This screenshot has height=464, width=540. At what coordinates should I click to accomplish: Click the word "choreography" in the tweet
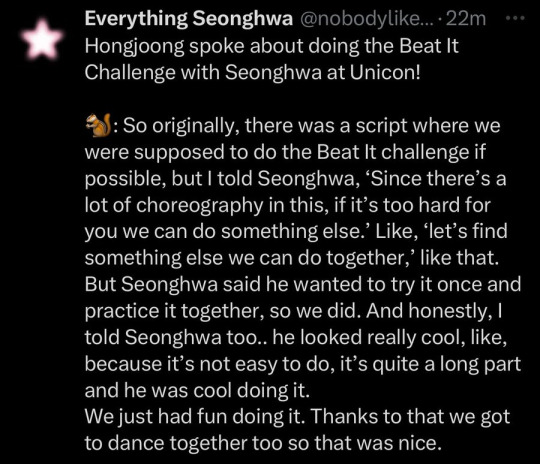tap(199, 206)
